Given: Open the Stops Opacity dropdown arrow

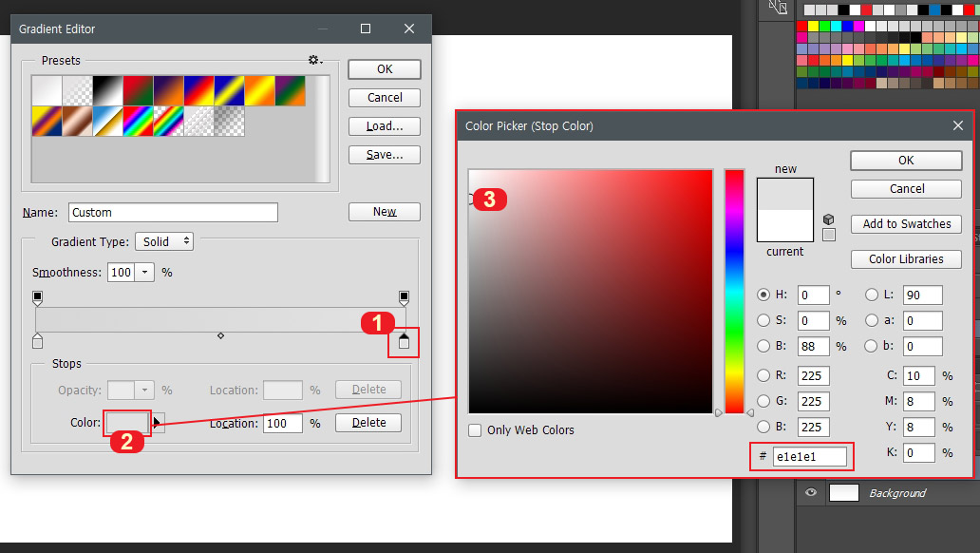Looking at the screenshot, I should (x=144, y=390).
